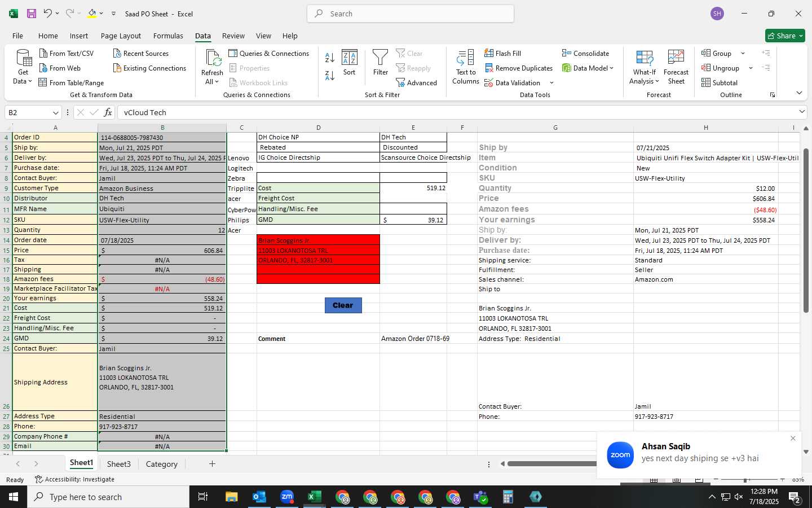Viewport: 812px width, 508px height.
Task: Switch to the Review tab
Action: pos(233,36)
